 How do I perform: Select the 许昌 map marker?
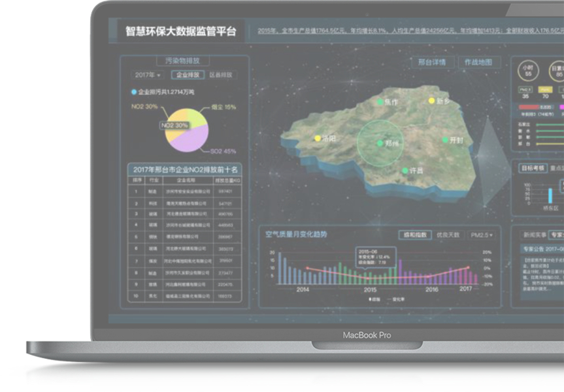405,170
